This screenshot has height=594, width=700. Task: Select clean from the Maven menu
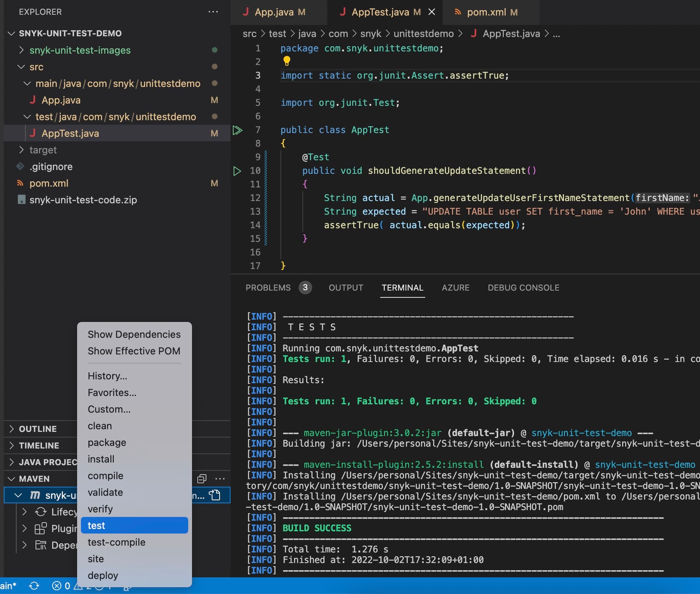99,426
